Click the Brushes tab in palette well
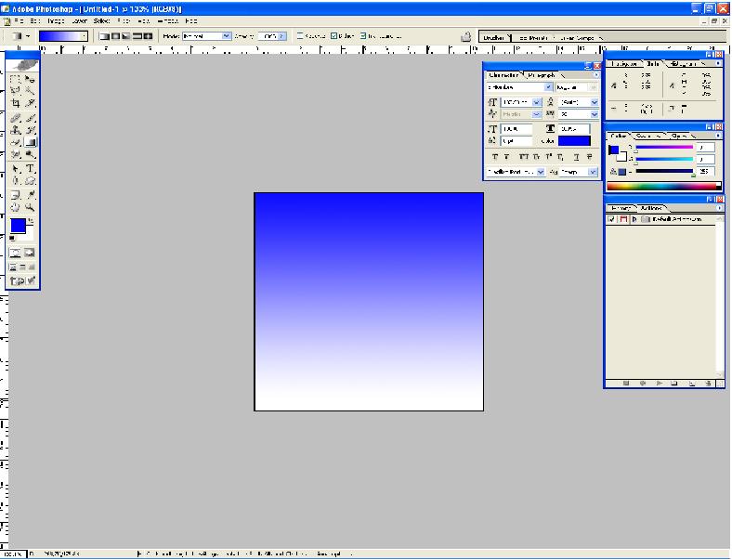732x560 pixels. (x=494, y=38)
